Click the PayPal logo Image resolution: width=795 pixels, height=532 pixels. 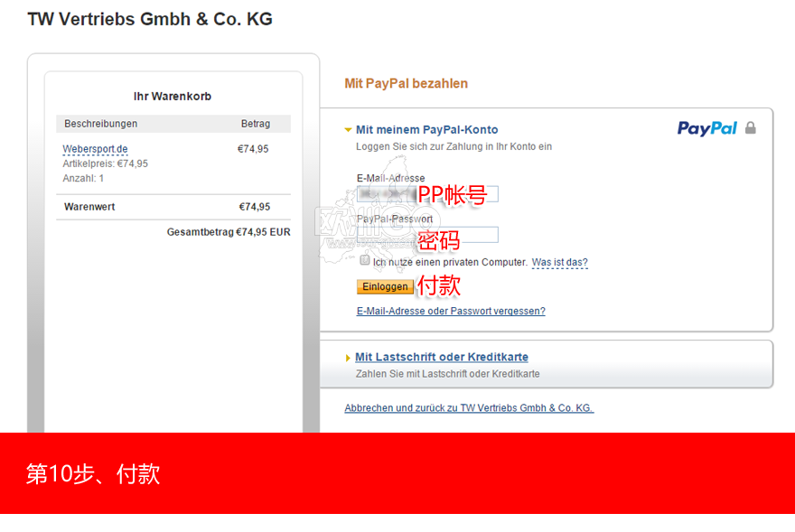(706, 128)
